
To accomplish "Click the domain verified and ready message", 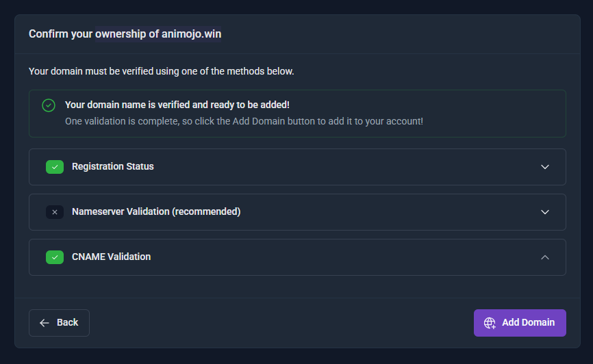I will pos(177,105).
